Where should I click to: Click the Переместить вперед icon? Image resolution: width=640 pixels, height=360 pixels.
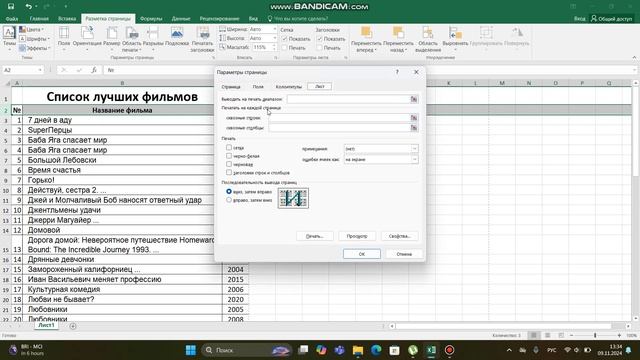coord(366,33)
